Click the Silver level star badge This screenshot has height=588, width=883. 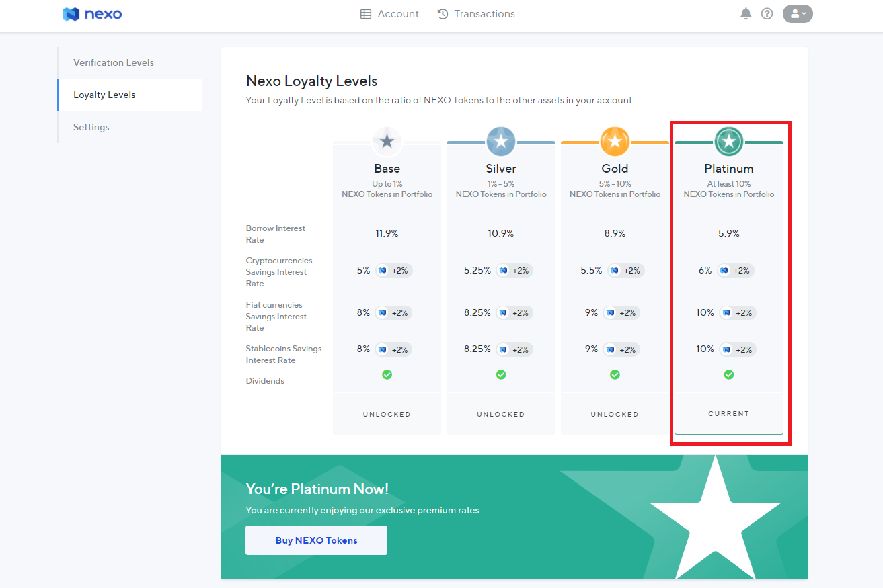tap(501, 142)
